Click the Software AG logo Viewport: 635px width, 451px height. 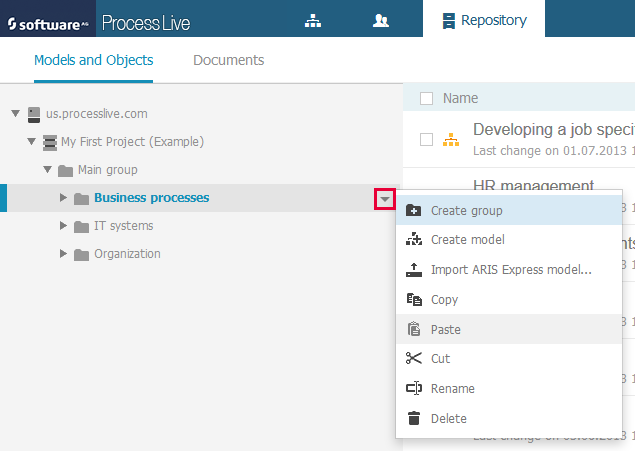[48, 24]
